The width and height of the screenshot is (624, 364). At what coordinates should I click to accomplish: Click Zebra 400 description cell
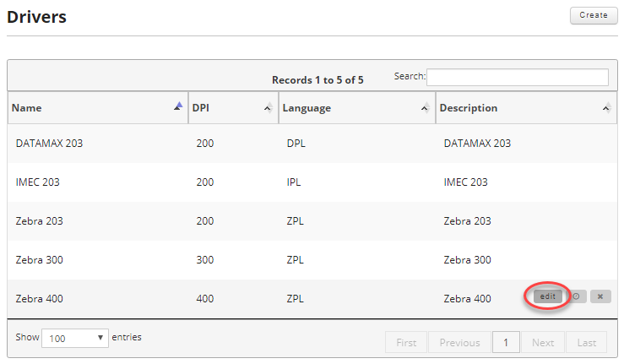click(x=467, y=299)
